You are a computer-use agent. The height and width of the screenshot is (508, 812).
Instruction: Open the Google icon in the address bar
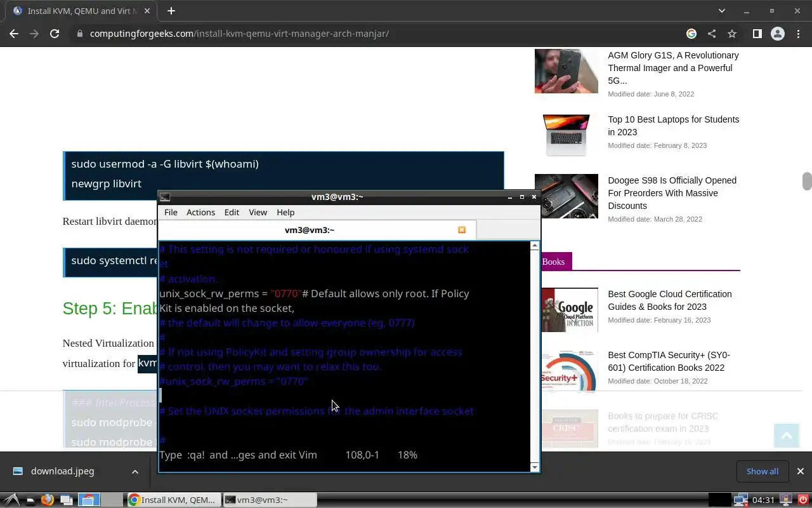[x=691, y=34]
